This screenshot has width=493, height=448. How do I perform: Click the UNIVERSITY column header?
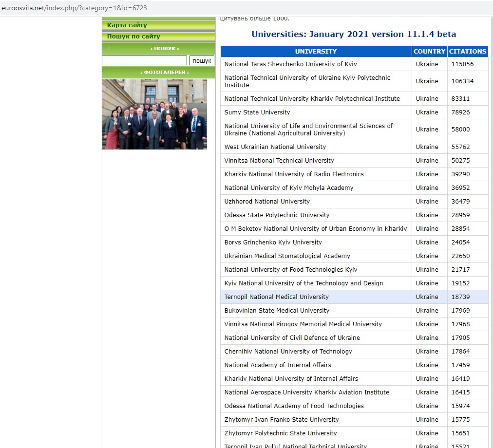pos(316,52)
